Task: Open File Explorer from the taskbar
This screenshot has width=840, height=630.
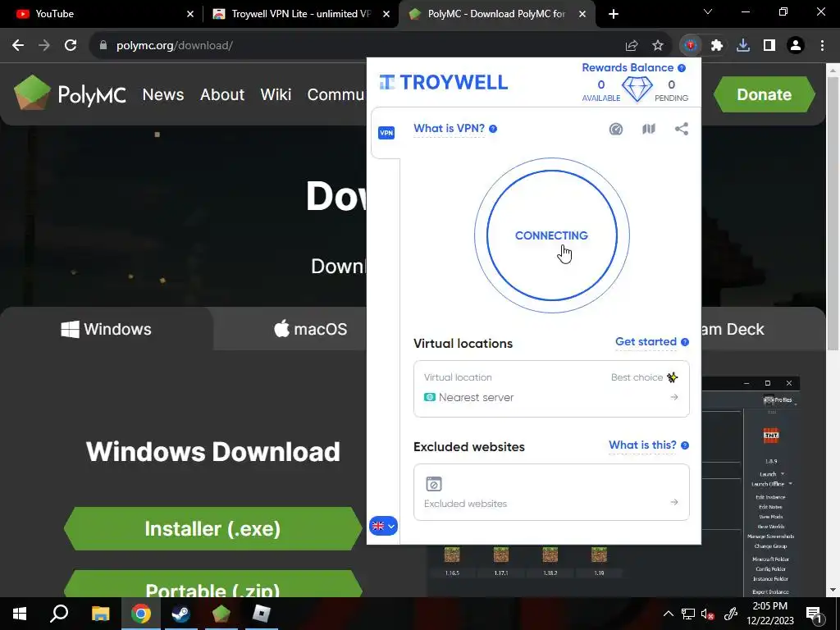Action: point(100,614)
